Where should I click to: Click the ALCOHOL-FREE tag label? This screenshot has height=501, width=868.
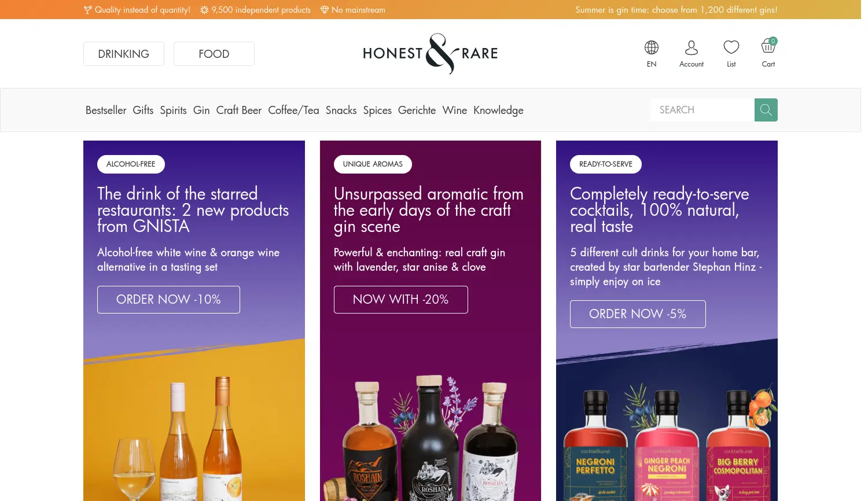click(x=131, y=164)
